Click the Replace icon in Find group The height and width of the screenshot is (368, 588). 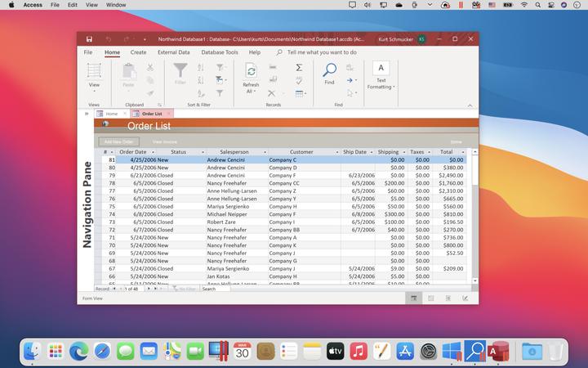coord(350,67)
